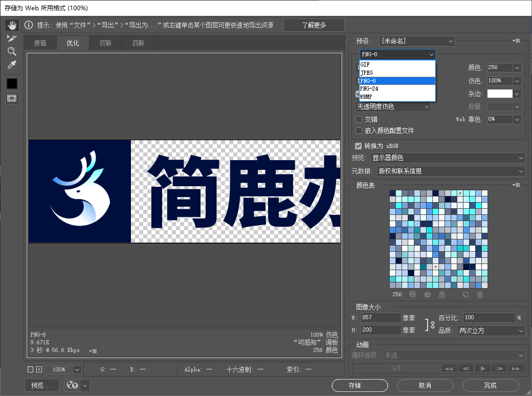Click the animation play button

(482, 368)
